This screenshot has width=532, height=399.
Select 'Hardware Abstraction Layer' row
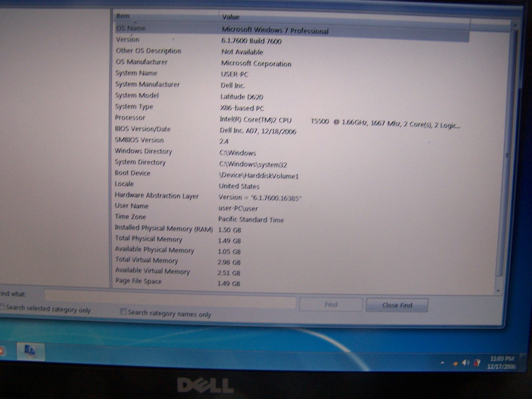[x=156, y=196]
